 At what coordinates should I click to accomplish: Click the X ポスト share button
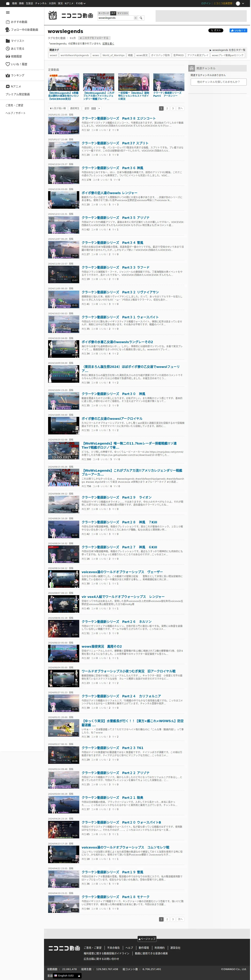click(216, 30)
